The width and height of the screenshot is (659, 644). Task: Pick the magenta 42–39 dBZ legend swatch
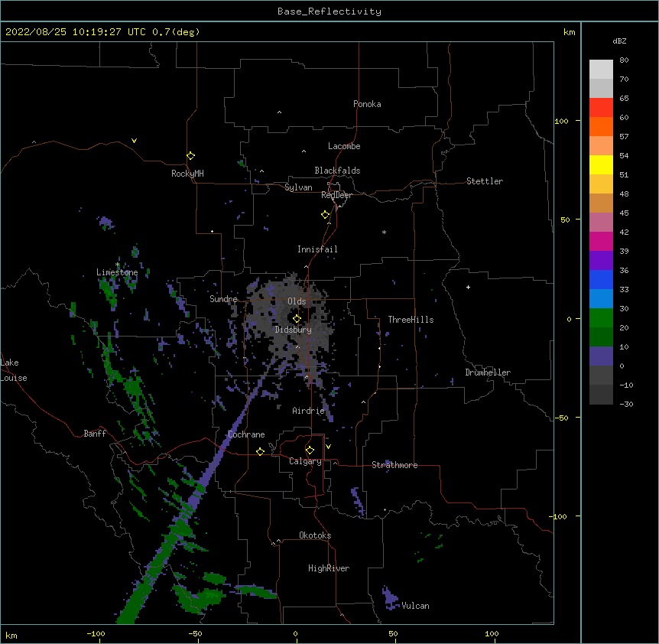601,241
